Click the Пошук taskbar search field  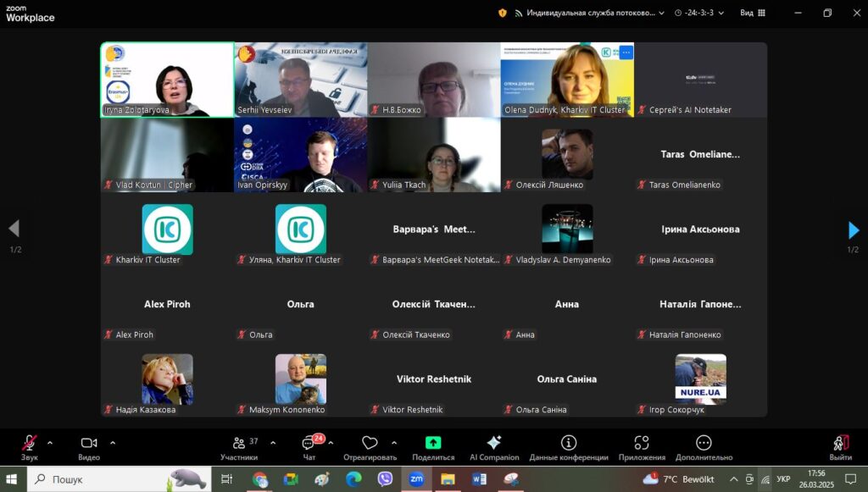pos(119,478)
